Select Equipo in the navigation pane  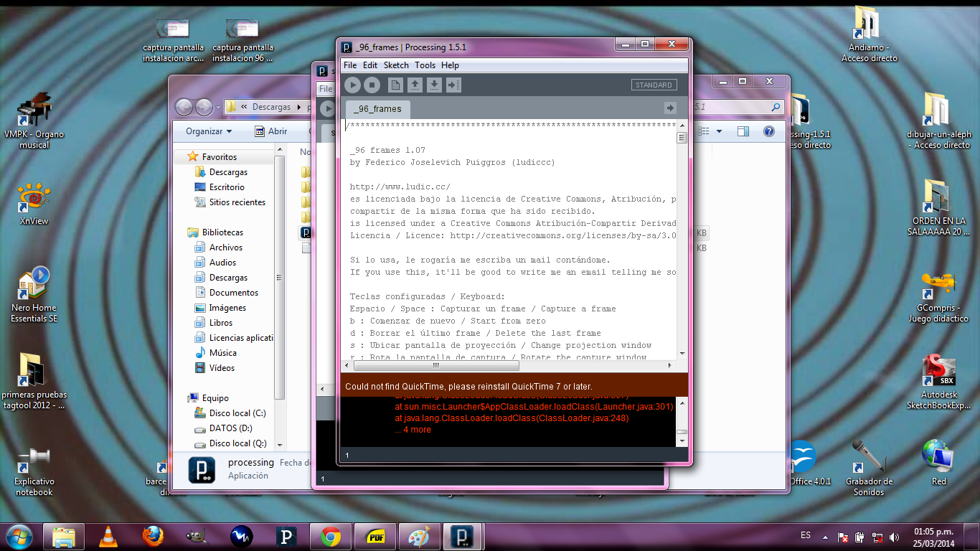click(215, 398)
